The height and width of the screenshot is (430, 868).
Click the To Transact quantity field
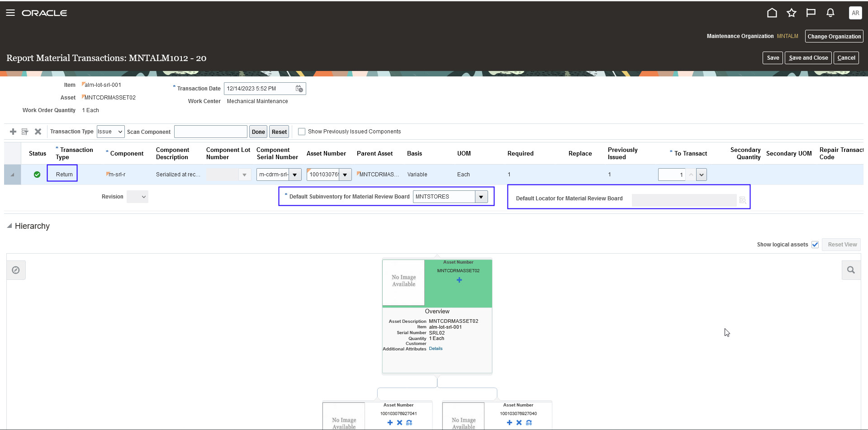(x=672, y=175)
